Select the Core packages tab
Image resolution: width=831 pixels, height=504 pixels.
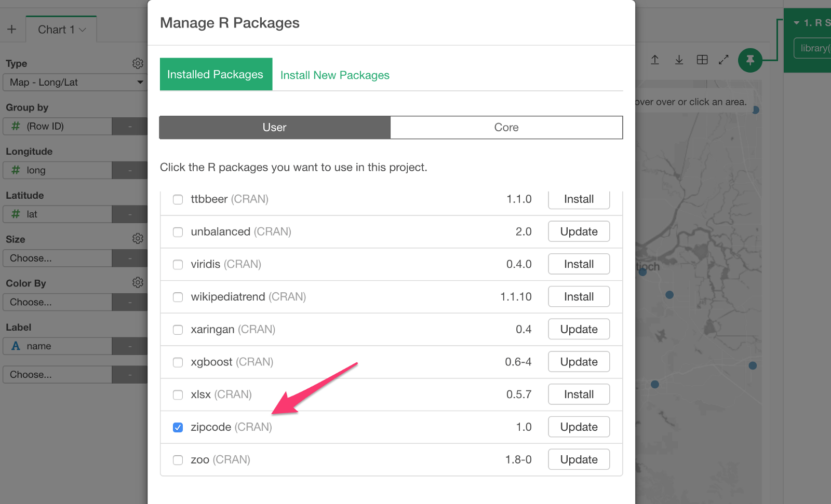[x=506, y=127]
